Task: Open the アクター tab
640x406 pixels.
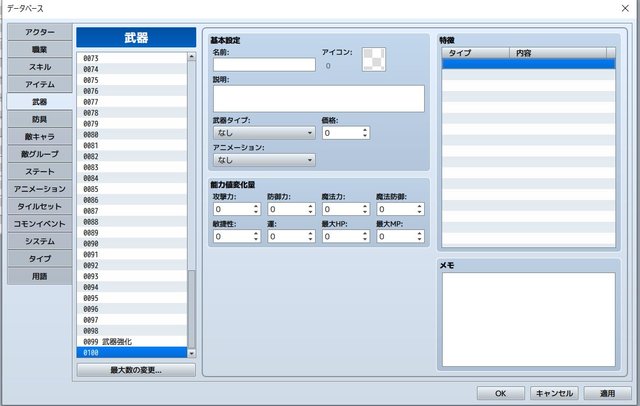Action: point(40,32)
